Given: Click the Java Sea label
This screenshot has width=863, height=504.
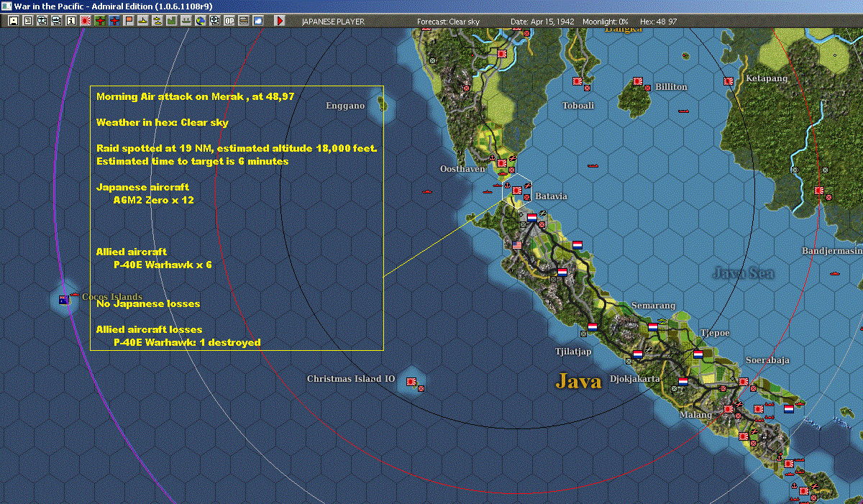Looking at the screenshot, I should click(744, 272).
